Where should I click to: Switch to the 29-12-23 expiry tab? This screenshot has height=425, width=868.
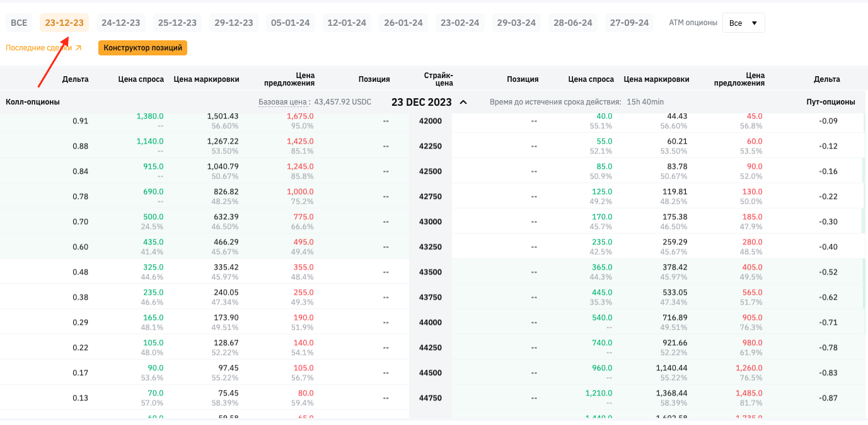pos(233,23)
